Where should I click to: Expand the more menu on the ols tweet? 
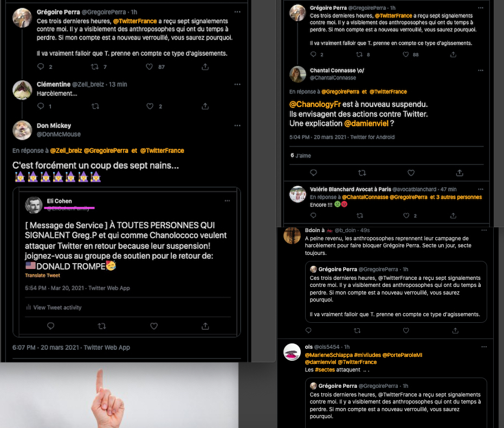pos(484,347)
